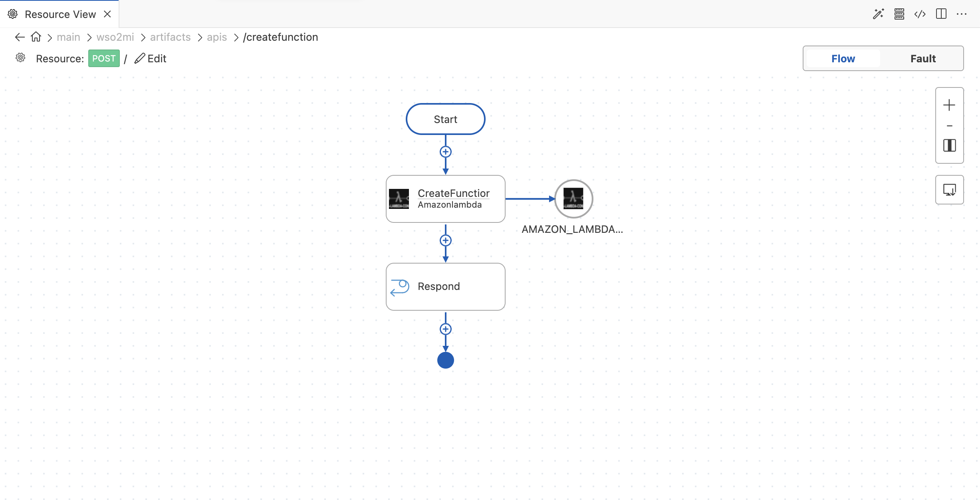Switch to the Flow view
The width and height of the screenshot is (980, 500).
click(843, 59)
